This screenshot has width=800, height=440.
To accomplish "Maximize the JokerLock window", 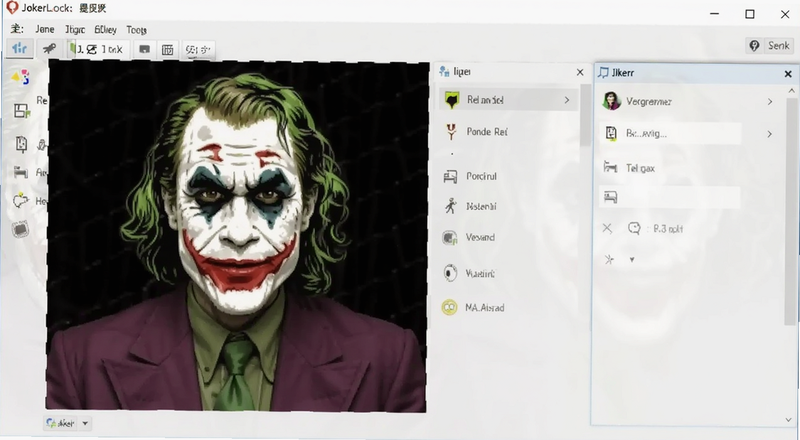I will click(749, 14).
